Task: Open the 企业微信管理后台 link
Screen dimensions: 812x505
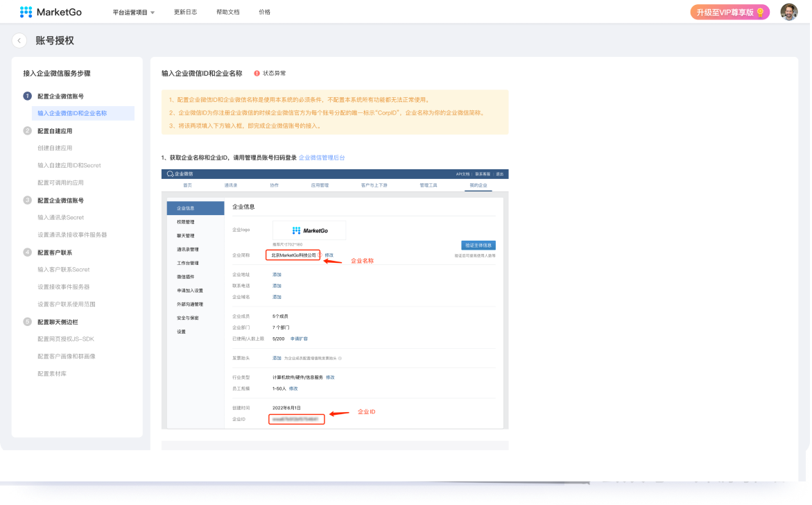Action: 322,158
